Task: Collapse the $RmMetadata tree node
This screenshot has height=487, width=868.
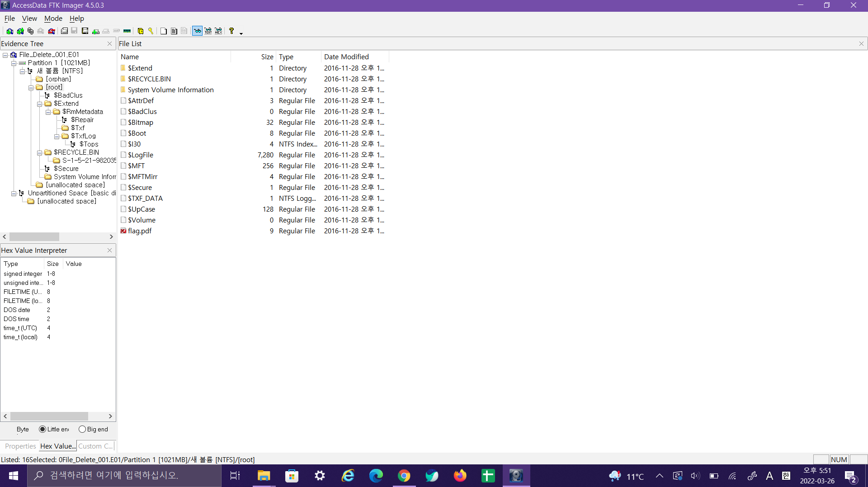Action: [48, 112]
